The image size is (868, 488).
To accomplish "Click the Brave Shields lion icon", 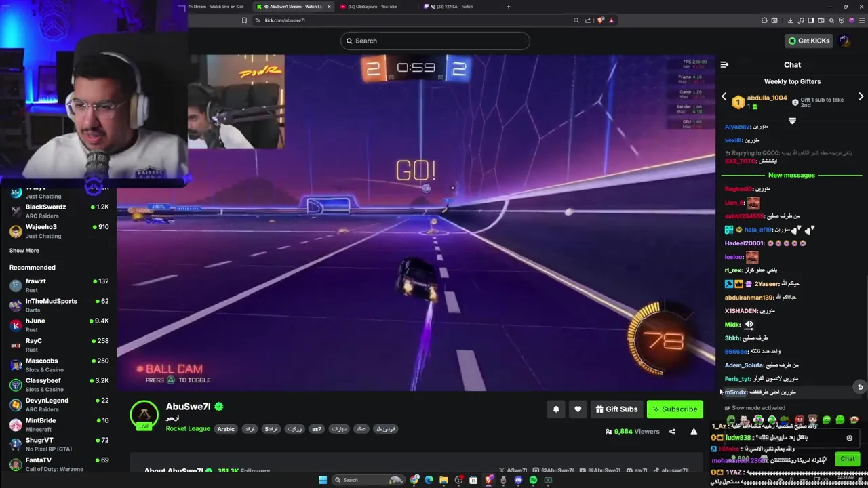I will 601,20.
